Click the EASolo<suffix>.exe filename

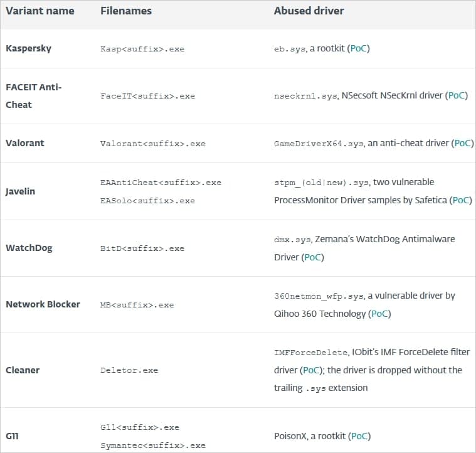[x=147, y=201]
